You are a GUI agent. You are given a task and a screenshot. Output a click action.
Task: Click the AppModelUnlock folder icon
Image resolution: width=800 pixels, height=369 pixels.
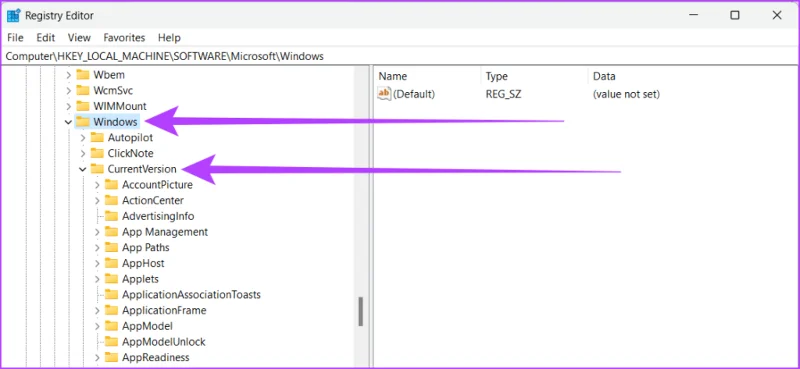pyautogui.click(x=111, y=341)
